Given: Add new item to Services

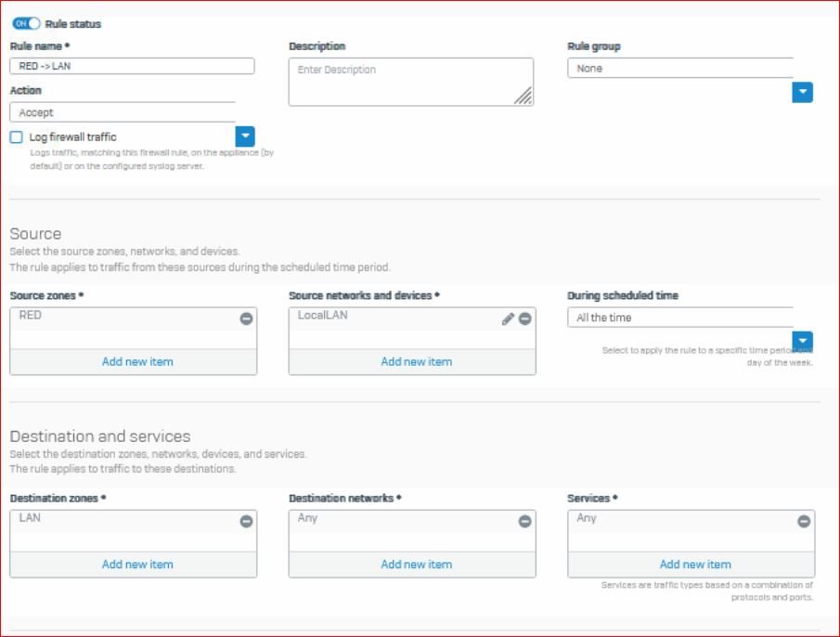Looking at the screenshot, I should 694,564.
